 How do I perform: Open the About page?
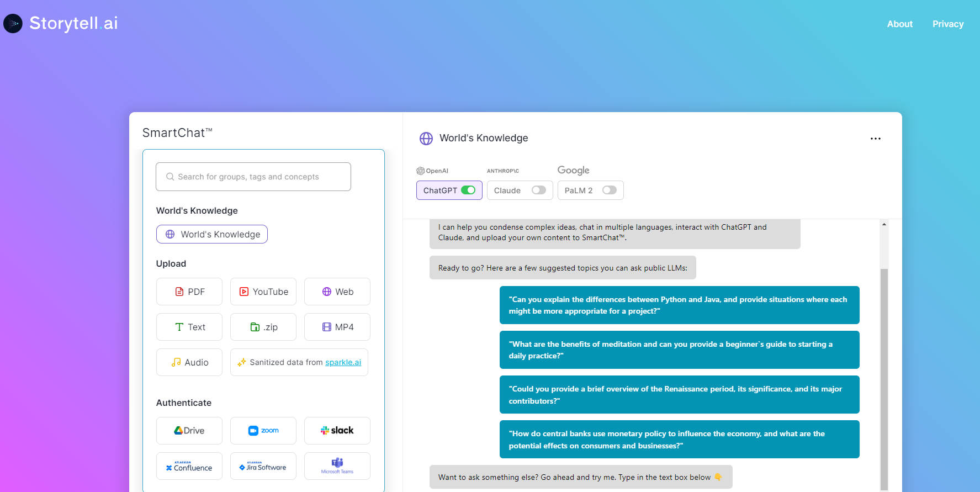pos(899,24)
